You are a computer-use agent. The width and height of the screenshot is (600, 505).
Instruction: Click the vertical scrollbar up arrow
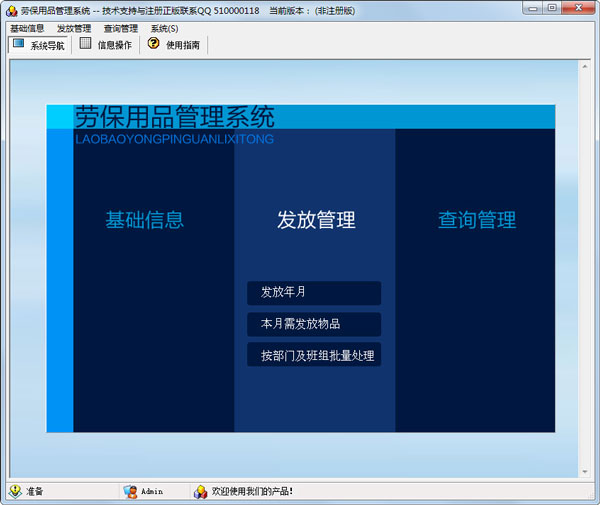[585, 67]
